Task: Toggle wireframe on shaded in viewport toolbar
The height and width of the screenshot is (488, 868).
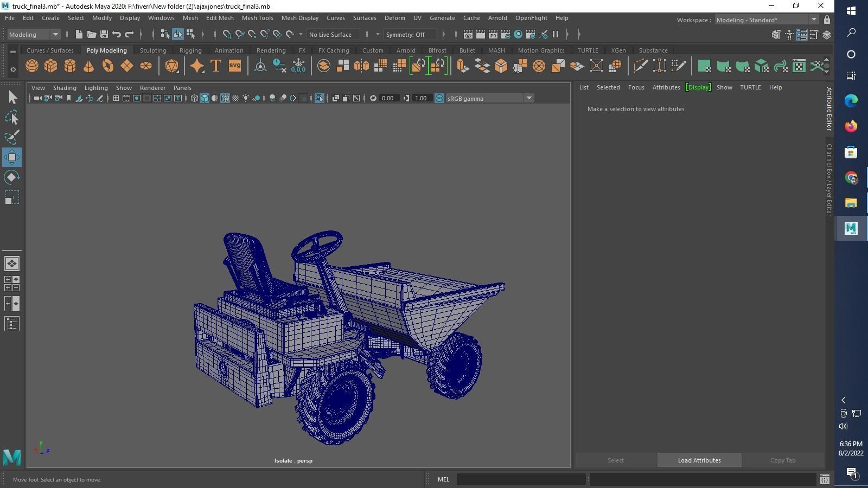Action: (225, 98)
